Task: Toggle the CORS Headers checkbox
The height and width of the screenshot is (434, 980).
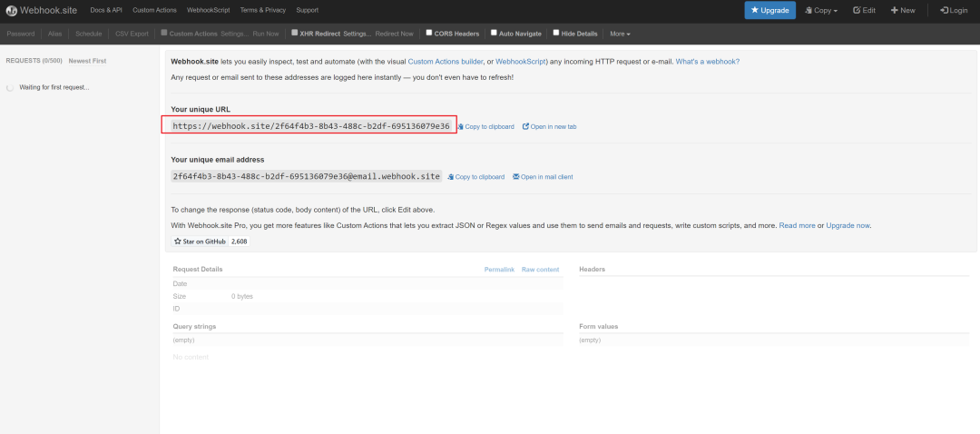Action: (429, 34)
